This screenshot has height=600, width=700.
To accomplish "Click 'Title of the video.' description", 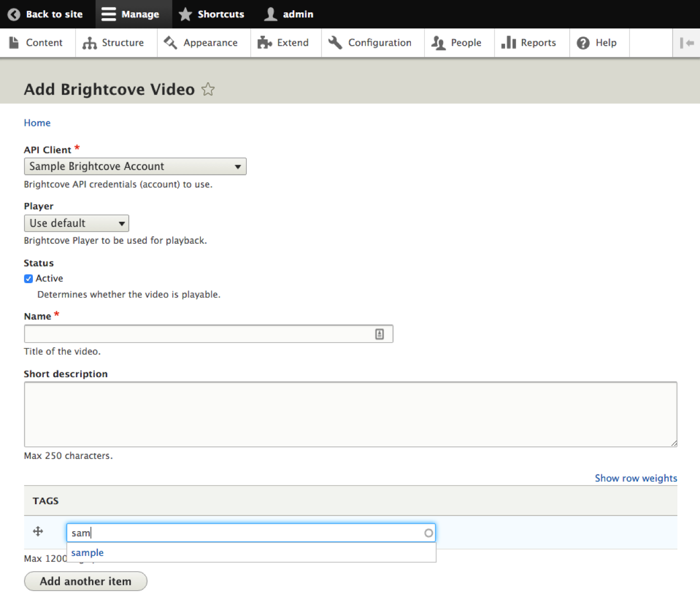I will pos(62,351).
